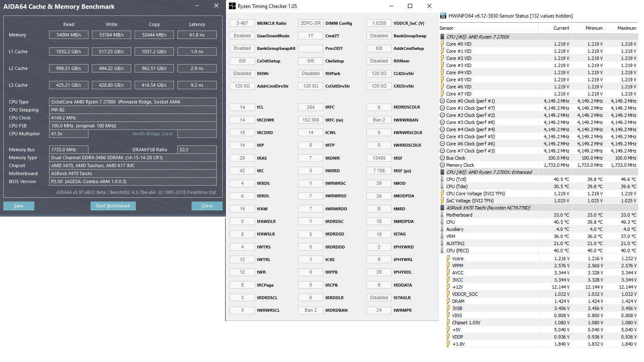Click the empty ProcODT value field

(x=311, y=49)
